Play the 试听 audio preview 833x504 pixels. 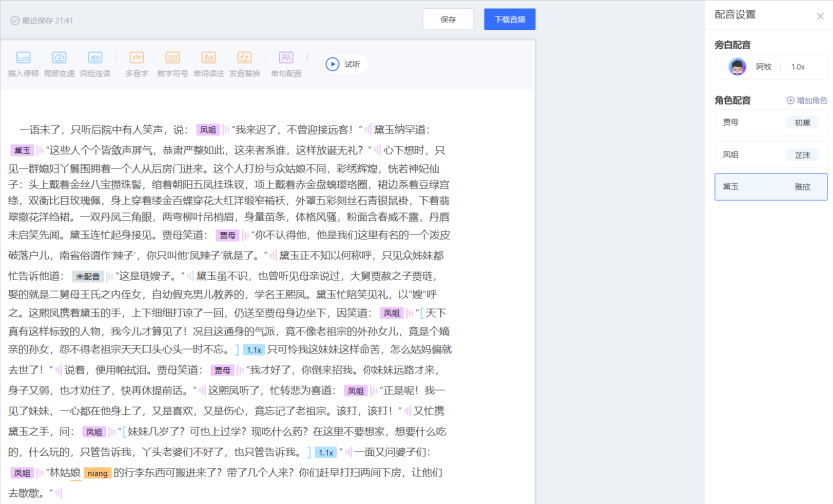(344, 64)
